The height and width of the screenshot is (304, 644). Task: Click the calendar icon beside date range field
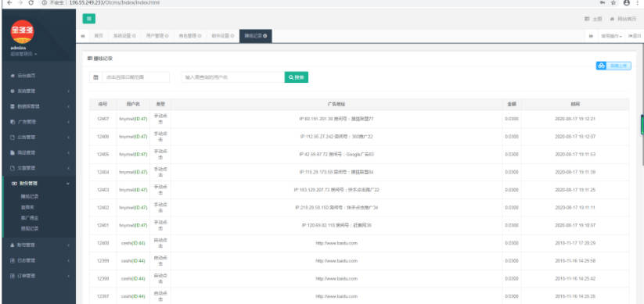tap(95, 77)
